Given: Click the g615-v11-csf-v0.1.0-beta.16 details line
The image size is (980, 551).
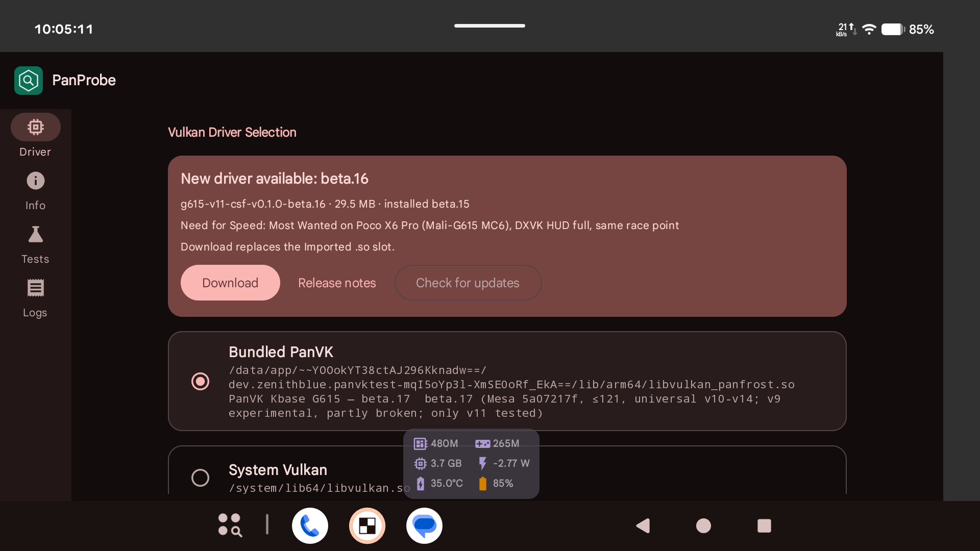Looking at the screenshot, I should [x=325, y=204].
